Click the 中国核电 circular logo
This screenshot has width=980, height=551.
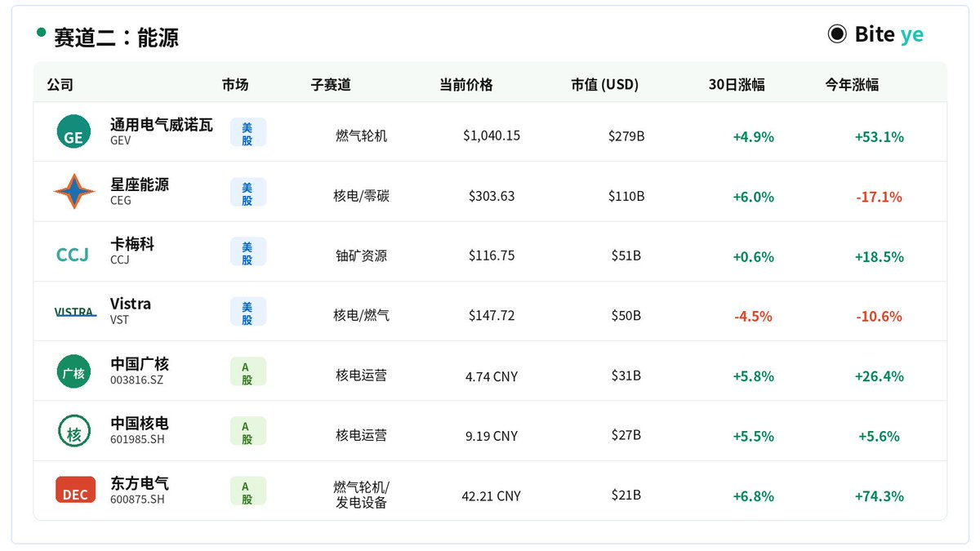pos(73,431)
